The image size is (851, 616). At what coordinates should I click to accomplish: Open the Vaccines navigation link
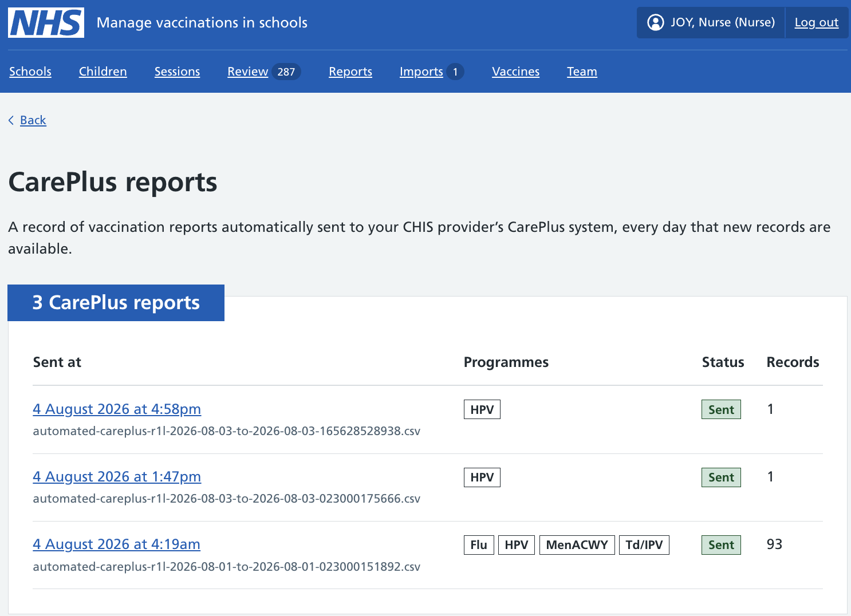(x=515, y=72)
